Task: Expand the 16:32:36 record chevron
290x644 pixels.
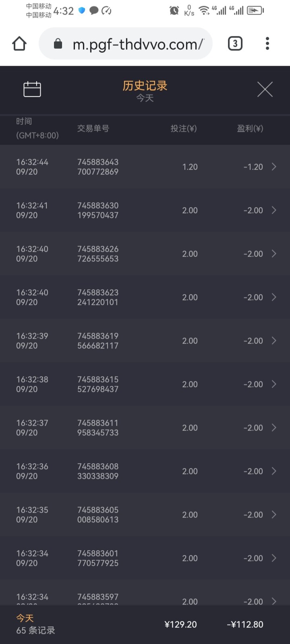Action: 274,471
